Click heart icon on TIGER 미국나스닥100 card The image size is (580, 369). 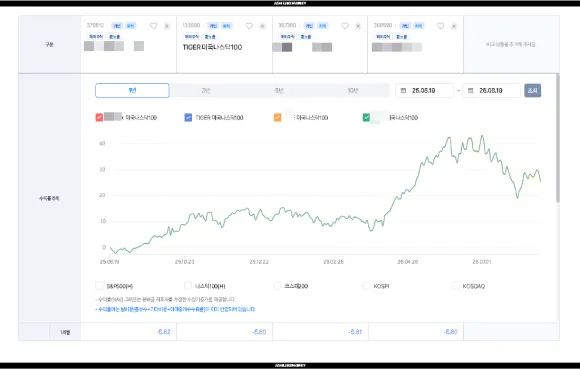[x=249, y=26]
